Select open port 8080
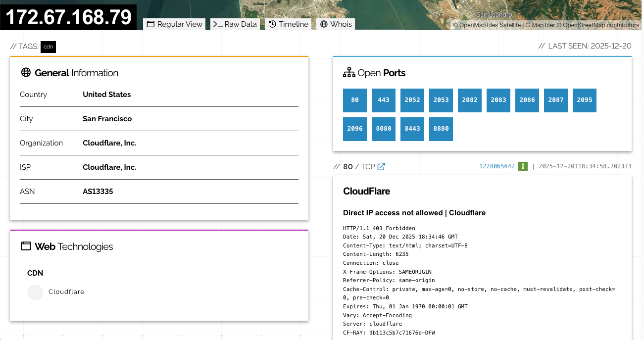The width and height of the screenshot is (644, 340). coord(384,129)
